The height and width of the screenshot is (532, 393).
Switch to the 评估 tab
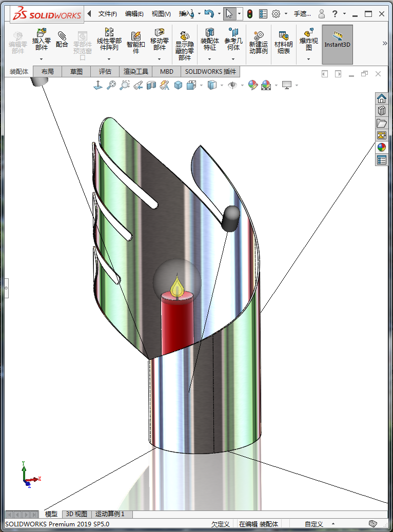point(105,72)
